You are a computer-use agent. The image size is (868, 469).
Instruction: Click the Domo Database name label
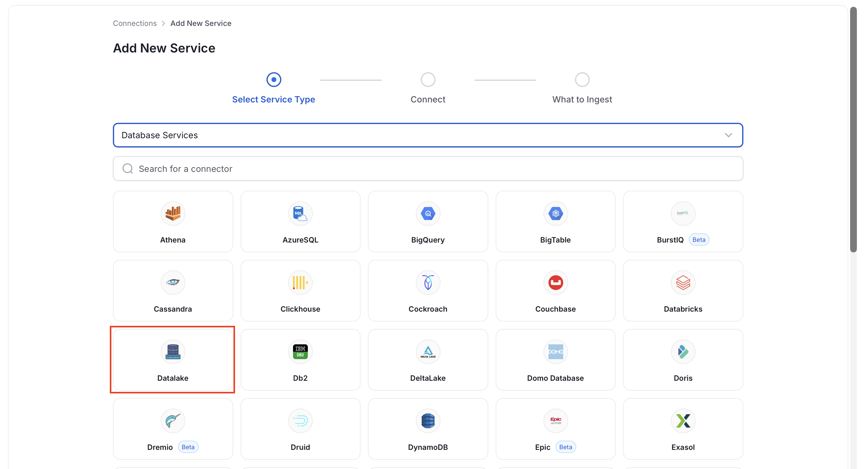tap(556, 378)
